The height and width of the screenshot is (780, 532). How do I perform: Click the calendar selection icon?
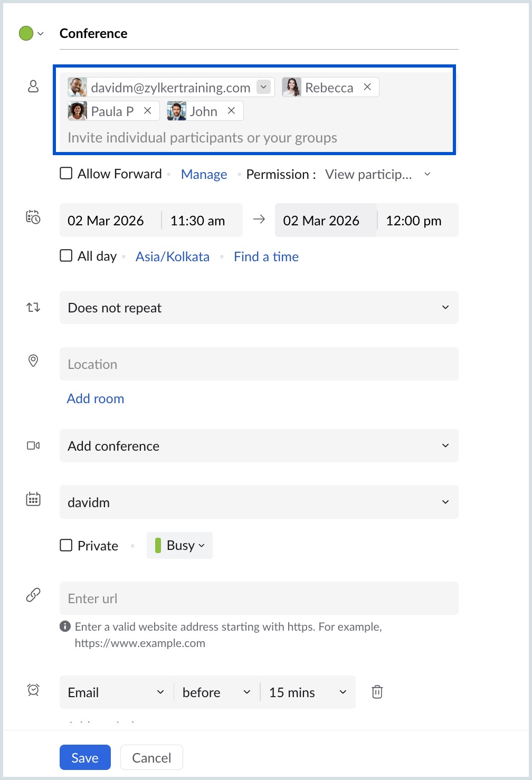point(33,499)
